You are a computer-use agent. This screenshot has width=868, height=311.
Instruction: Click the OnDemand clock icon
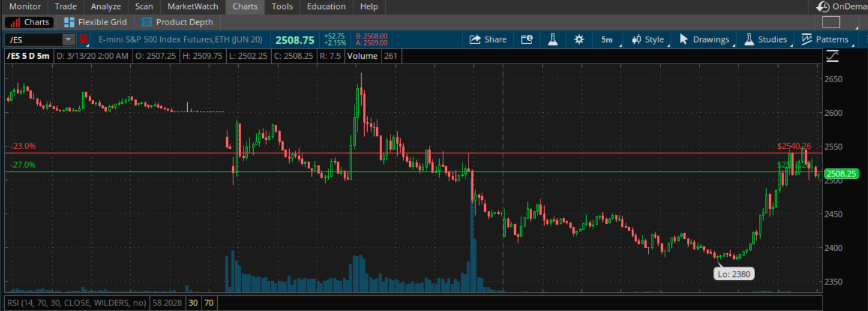coord(824,7)
